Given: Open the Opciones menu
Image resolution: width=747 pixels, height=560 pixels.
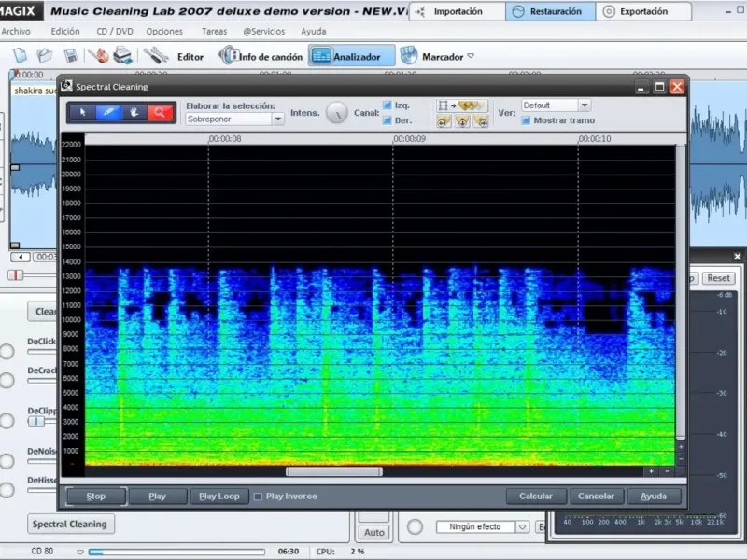Looking at the screenshot, I should coord(164,31).
